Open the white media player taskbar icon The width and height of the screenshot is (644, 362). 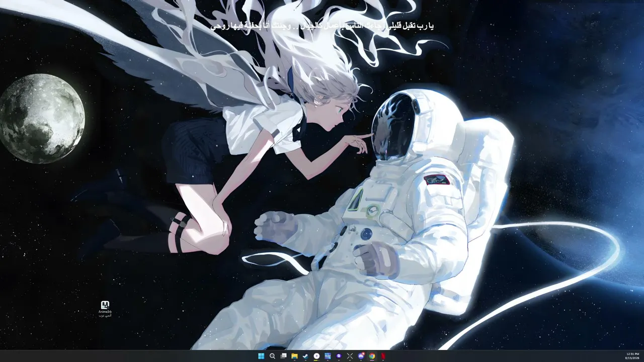(x=316, y=356)
